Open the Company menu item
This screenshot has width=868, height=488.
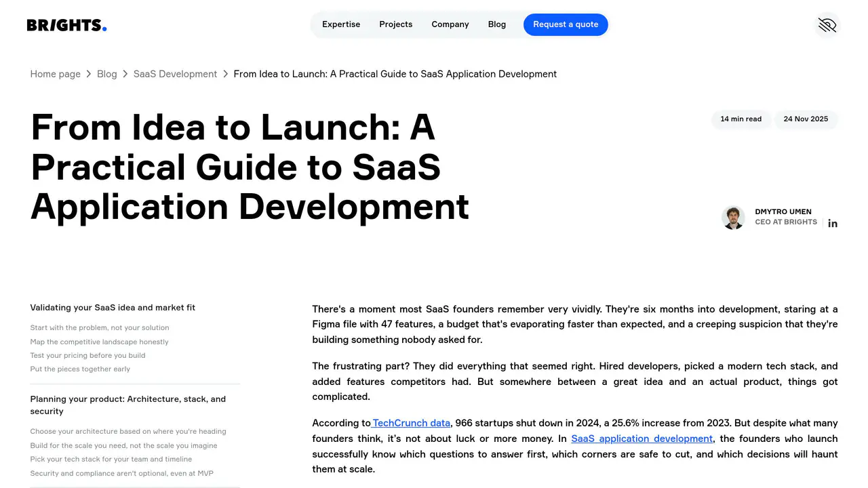point(450,24)
